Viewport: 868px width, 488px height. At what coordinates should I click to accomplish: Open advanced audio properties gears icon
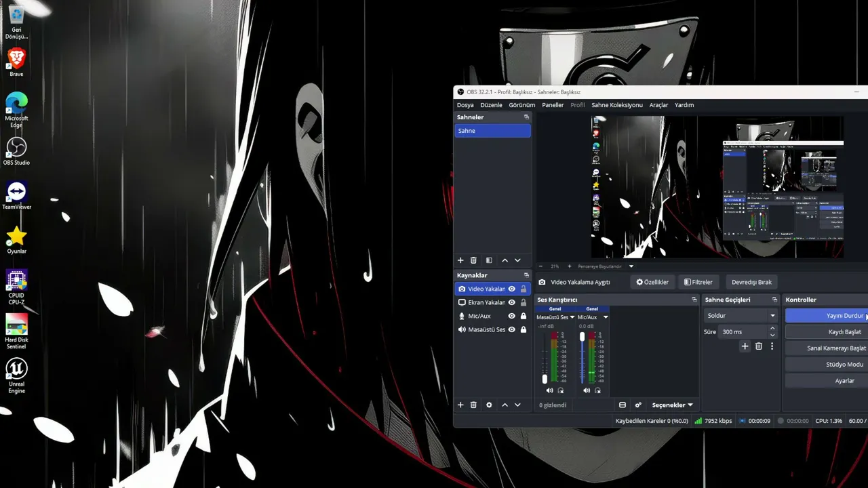pos(638,405)
